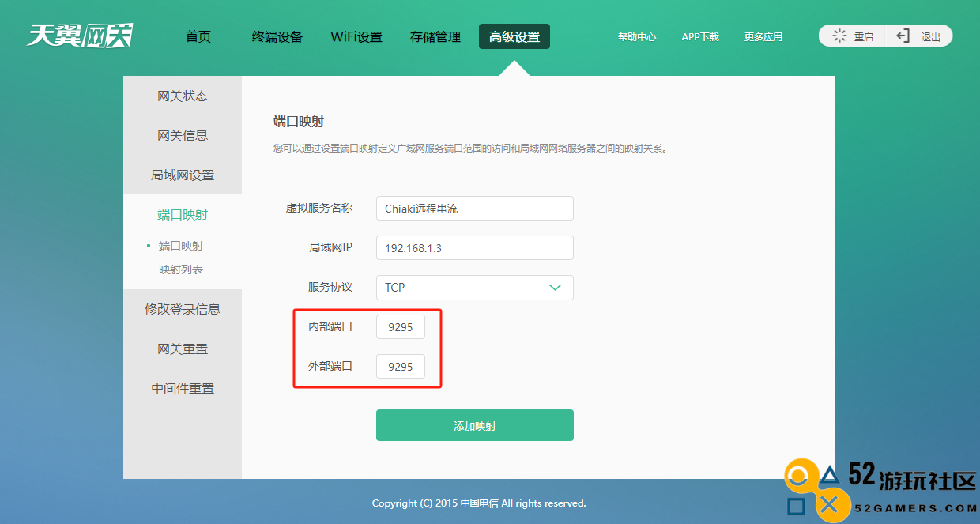Click the 端口映射 page heading
Image resolution: width=980 pixels, height=524 pixels.
tap(299, 121)
